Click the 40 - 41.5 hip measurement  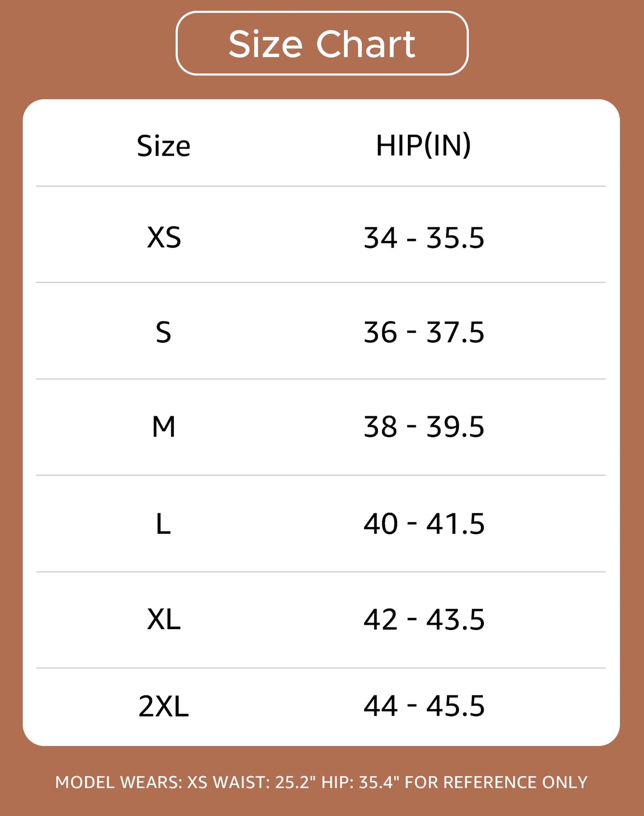424,523
